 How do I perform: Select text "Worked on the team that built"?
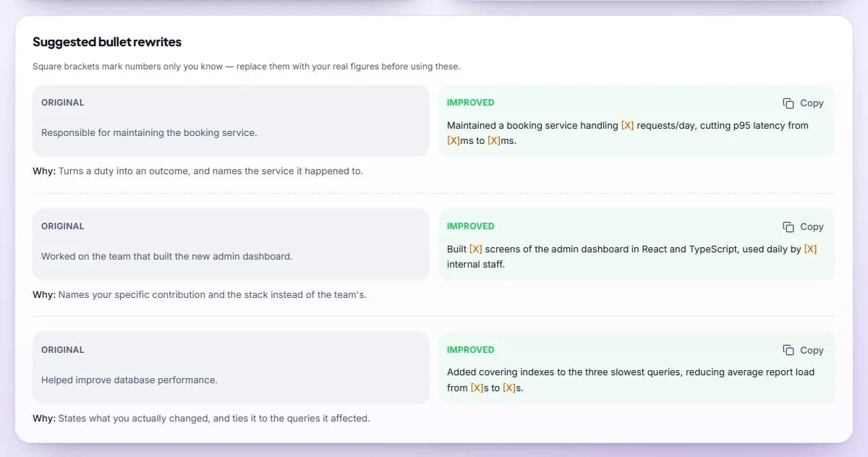tap(107, 257)
